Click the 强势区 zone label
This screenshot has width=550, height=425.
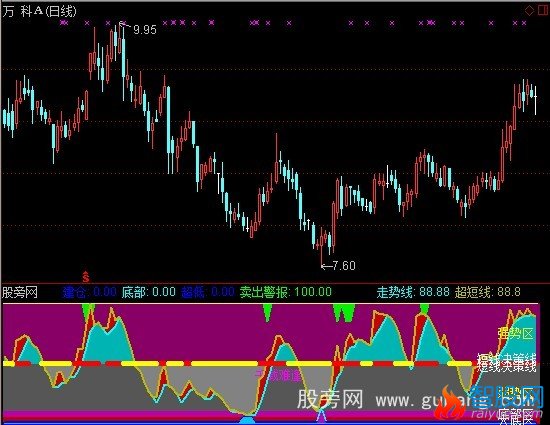tap(516, 333)
